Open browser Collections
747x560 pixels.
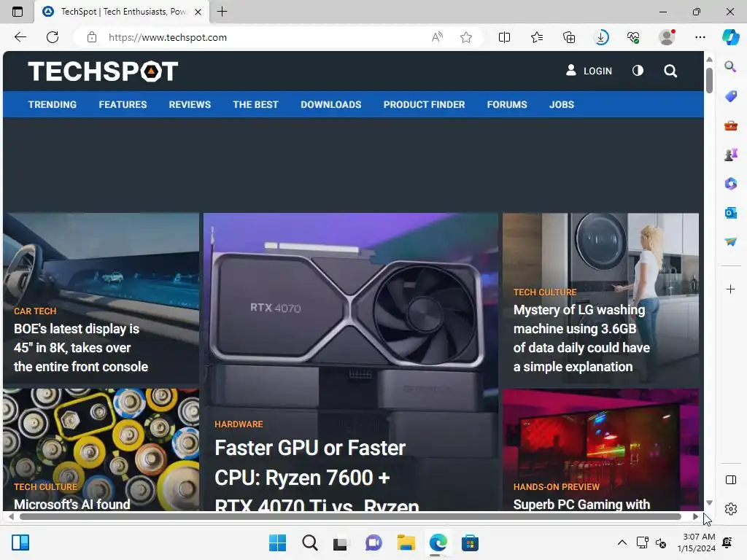tap(569, 37)
